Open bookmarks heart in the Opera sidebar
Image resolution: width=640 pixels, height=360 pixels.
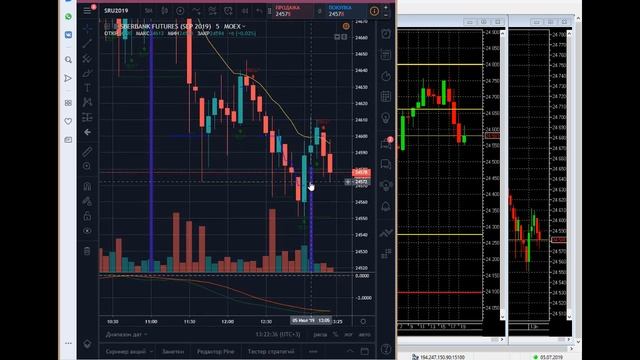tap(68, 121)
